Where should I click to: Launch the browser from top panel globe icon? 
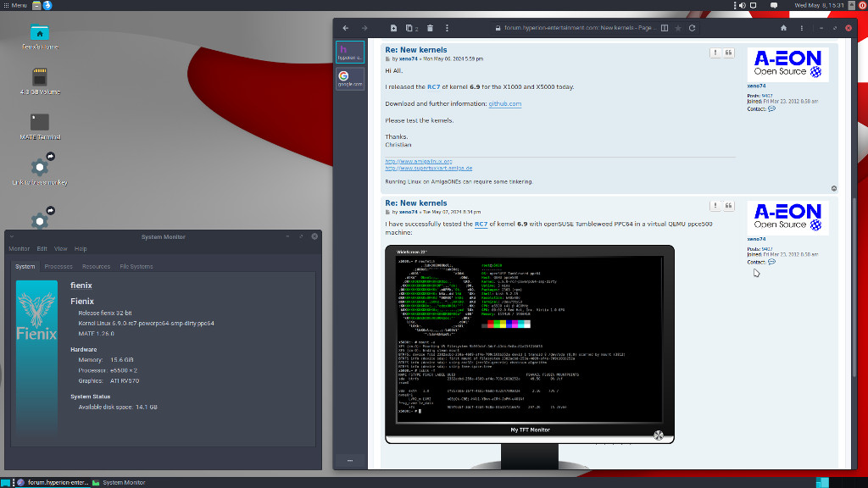point(47,5)
